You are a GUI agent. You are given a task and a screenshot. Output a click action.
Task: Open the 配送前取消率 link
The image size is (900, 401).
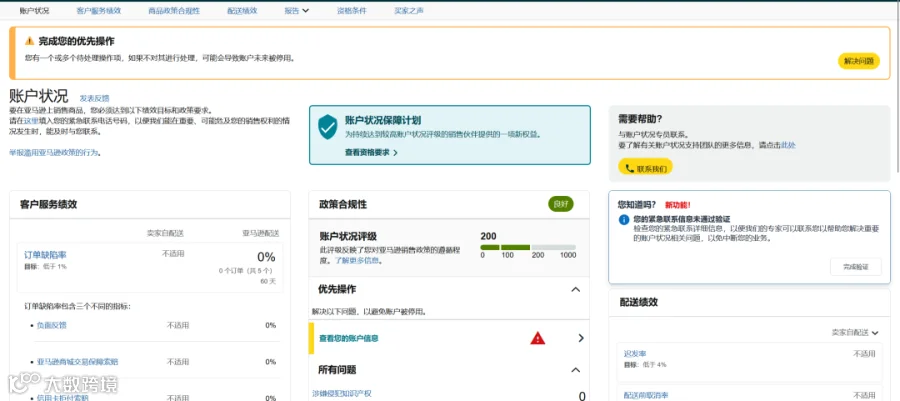(646, 395)
